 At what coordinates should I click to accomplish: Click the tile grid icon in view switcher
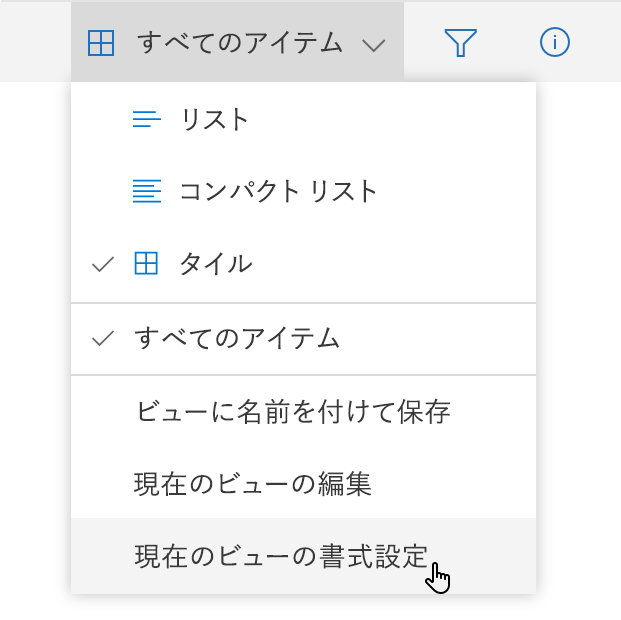[101, 43]
